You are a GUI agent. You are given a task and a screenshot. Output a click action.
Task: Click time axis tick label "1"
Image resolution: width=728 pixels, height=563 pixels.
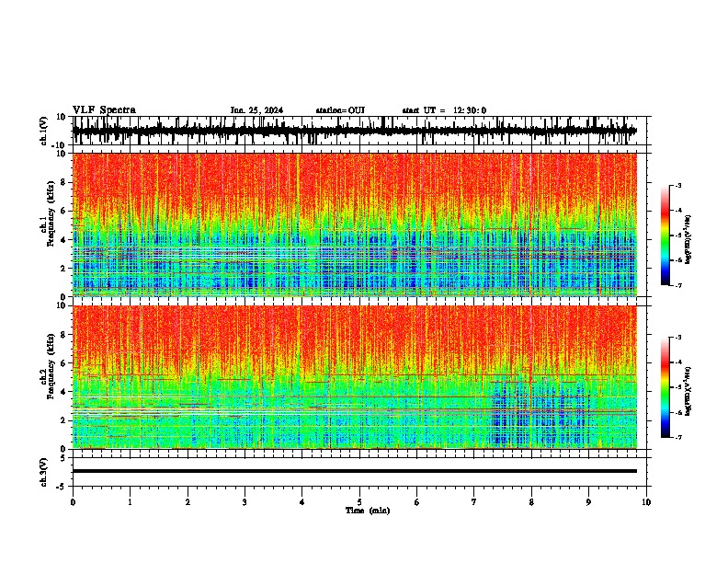(x=130, y=502)
